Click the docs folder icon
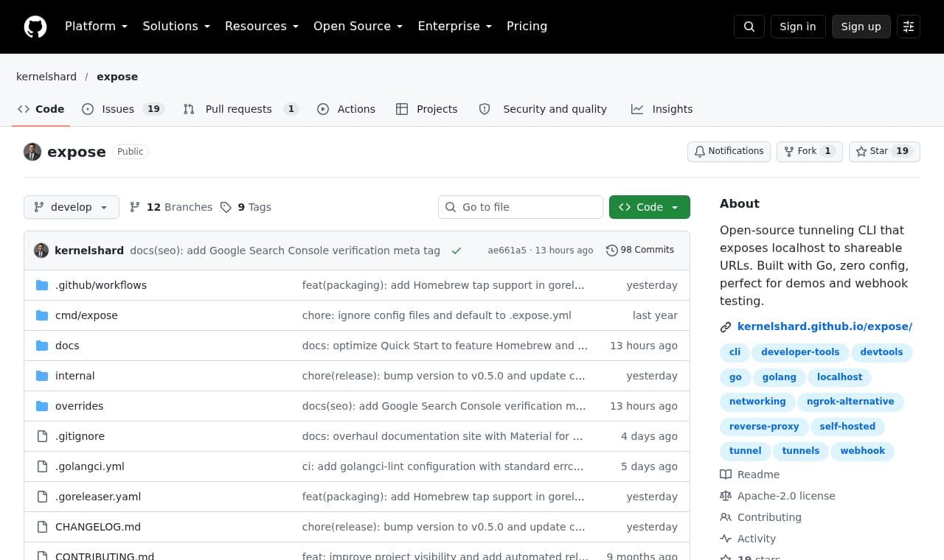This screenshot has height=560, width=944. [42, 346]
